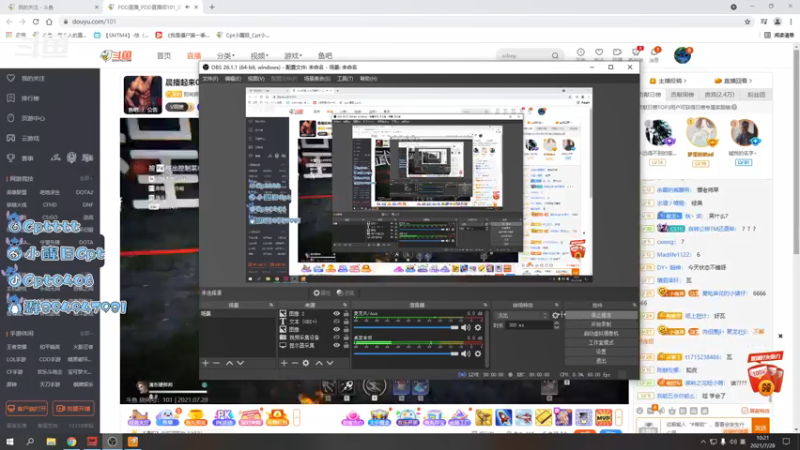The image size is (800, 450).
Task: Bookmark this page with the star icon
Action: 747,21
